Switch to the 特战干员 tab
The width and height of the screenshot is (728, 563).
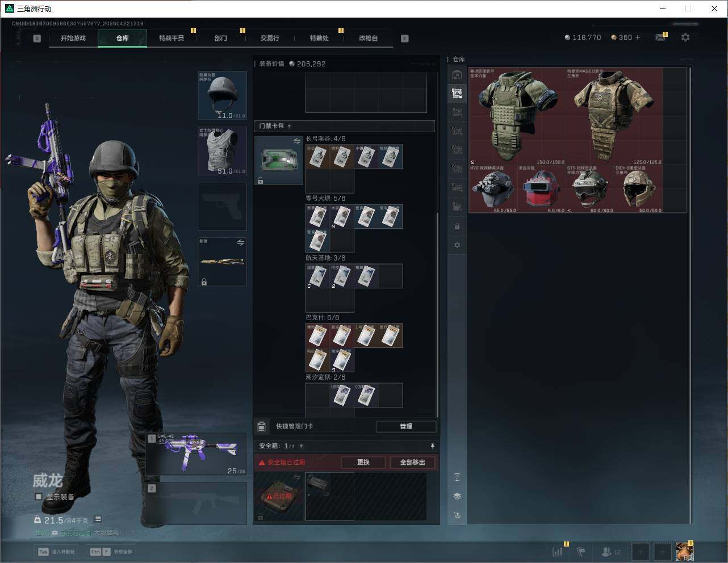171,38
